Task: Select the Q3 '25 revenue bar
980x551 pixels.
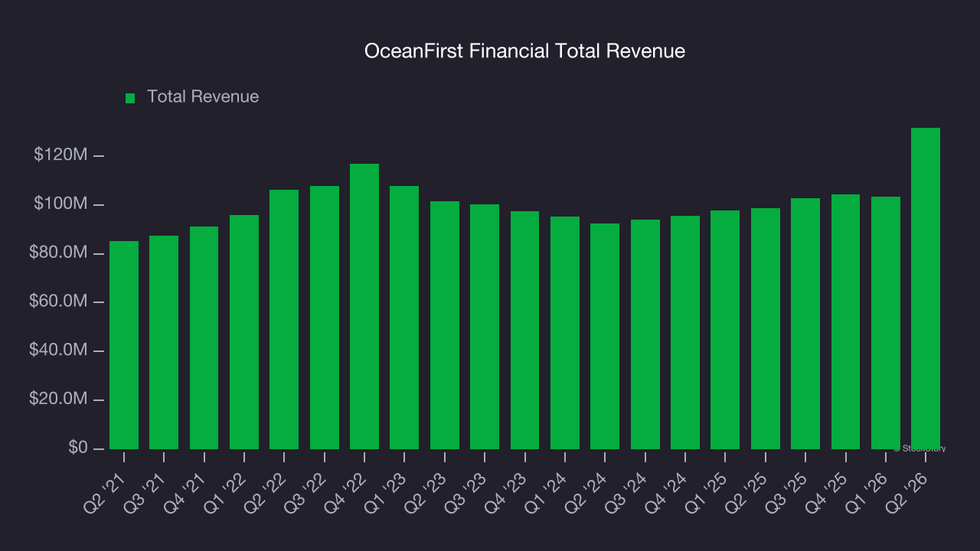Action: [x=805, y=324]
